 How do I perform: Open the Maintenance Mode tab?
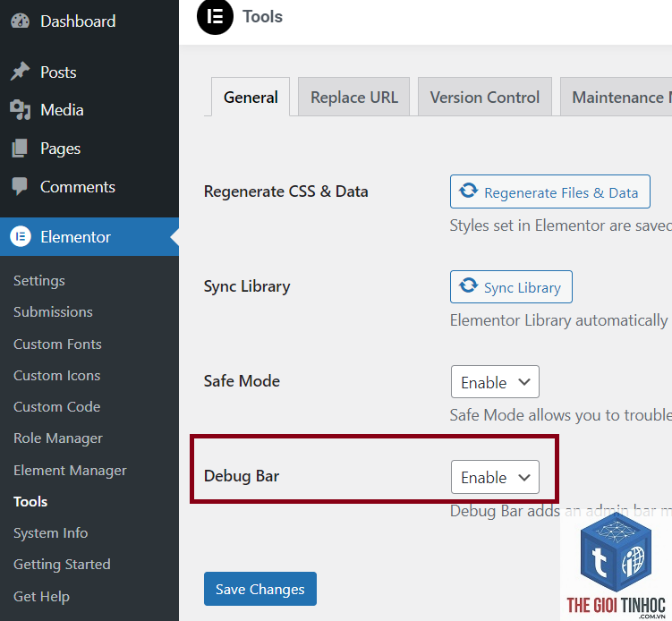[x=617, y=97]
